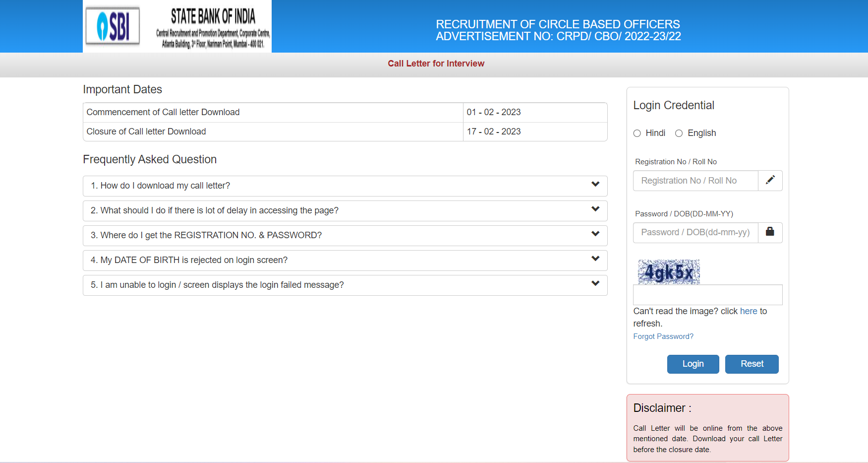Click the Login button
This screenshot has width=868, height=463.
(693, 364)
